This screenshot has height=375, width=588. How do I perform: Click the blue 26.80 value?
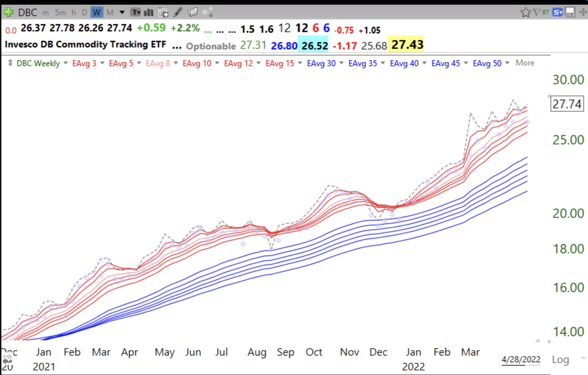[x=284, y=46]
